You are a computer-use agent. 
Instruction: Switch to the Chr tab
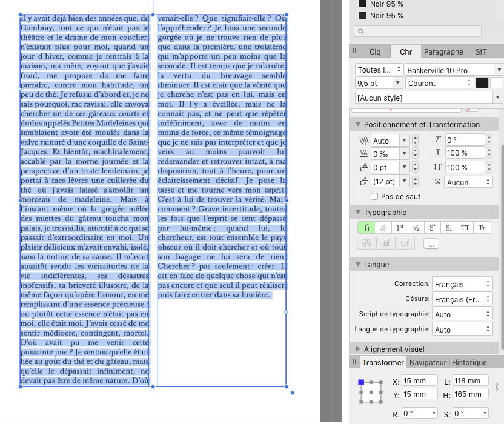[406, 51]
